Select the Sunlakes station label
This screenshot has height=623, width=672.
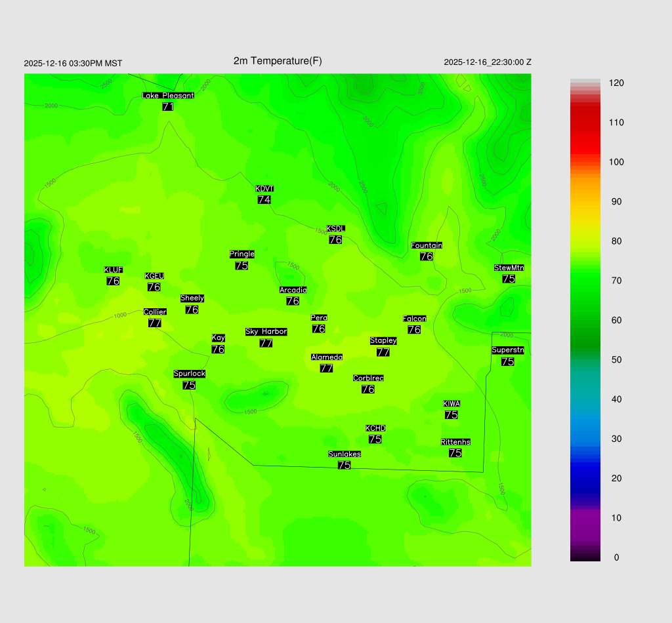[345, 454]
